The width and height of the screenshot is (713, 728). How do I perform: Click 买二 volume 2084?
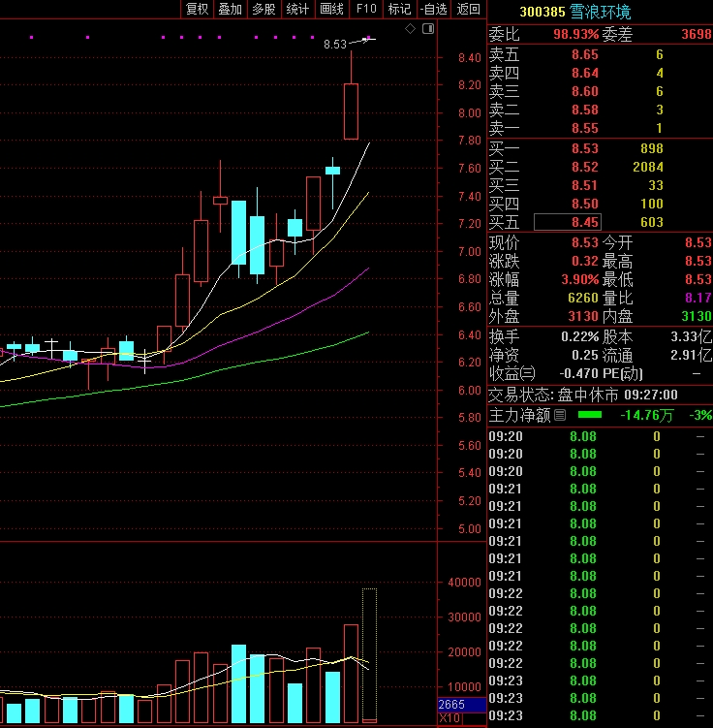pos(648,167)
